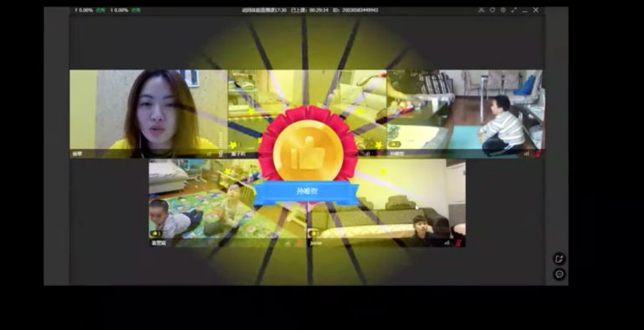The image size is (644, 330).
Task: Select the top-right student's video tile
Action: 465,114
